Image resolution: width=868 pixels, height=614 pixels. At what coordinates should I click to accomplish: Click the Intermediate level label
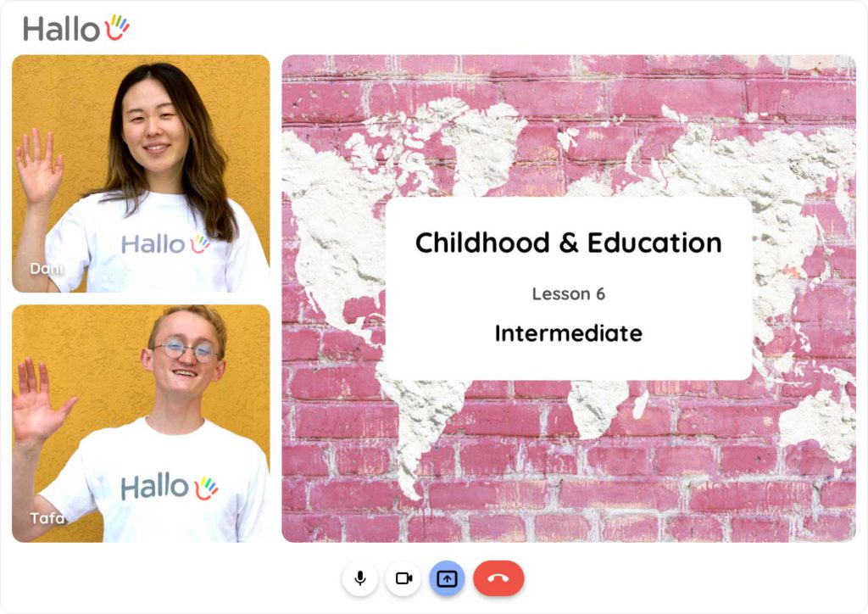coord(569,333)
